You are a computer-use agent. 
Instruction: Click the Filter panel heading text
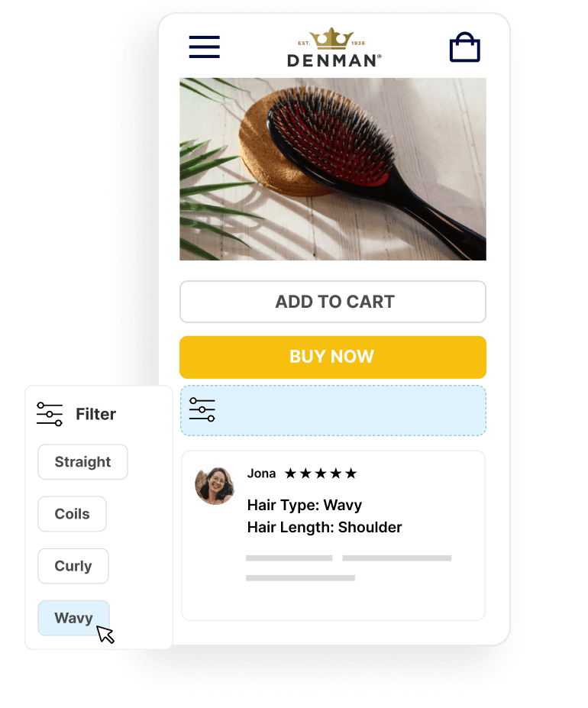point(95,414)
